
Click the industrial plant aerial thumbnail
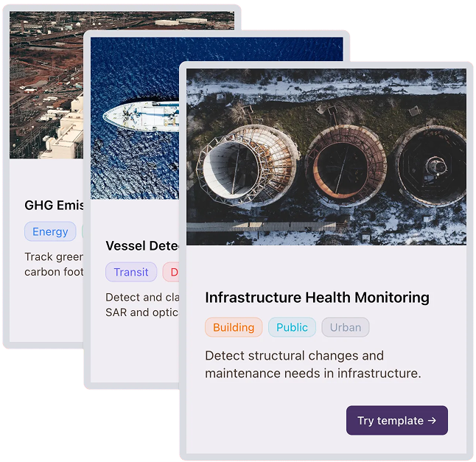point(46,85)
